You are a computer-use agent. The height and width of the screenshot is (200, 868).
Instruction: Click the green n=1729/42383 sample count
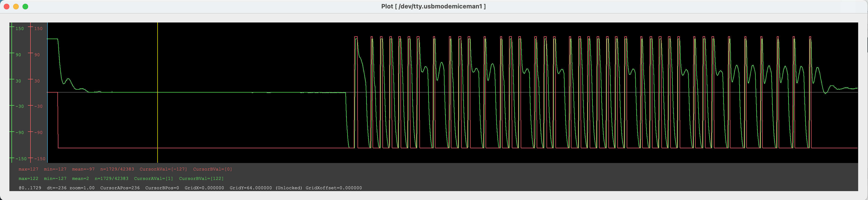click(112, 179)
